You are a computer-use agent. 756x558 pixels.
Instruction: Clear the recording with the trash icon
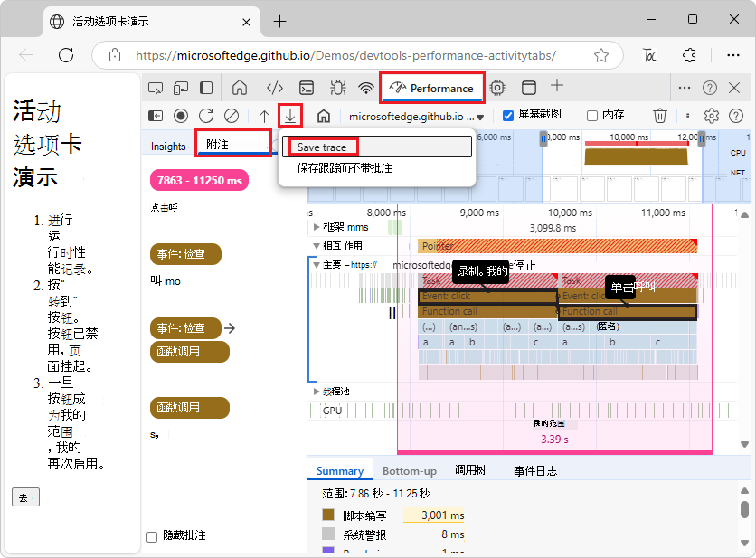660,115
